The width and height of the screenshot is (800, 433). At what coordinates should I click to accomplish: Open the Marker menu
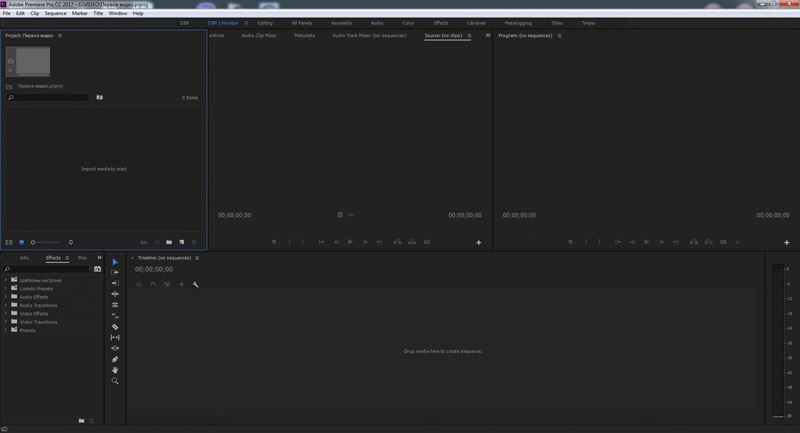(x=80, y=13)
